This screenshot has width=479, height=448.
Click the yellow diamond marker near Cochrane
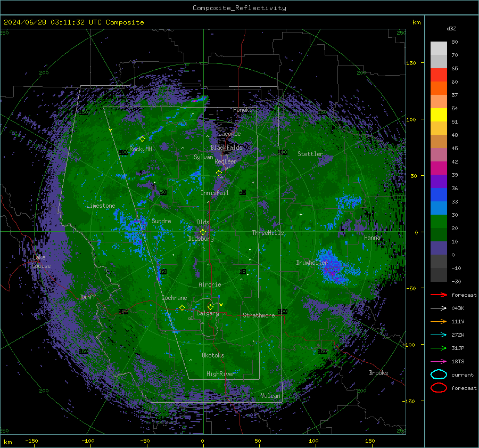[182, 308]
